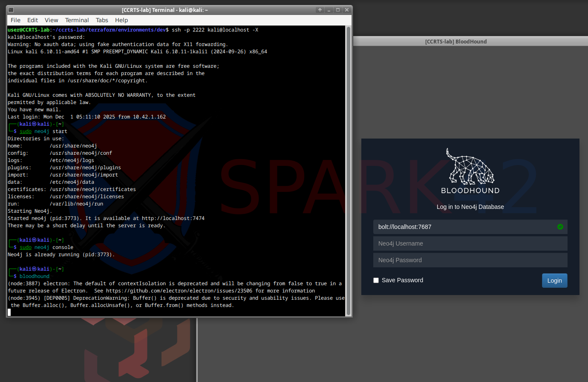Click the /usr/share/neo4j/certificates path
This screenshot has width=588, height=382.
(93, 189)
